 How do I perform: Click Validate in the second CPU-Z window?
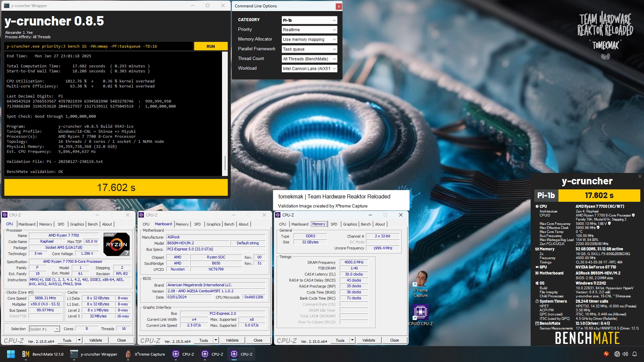[232, 340]
